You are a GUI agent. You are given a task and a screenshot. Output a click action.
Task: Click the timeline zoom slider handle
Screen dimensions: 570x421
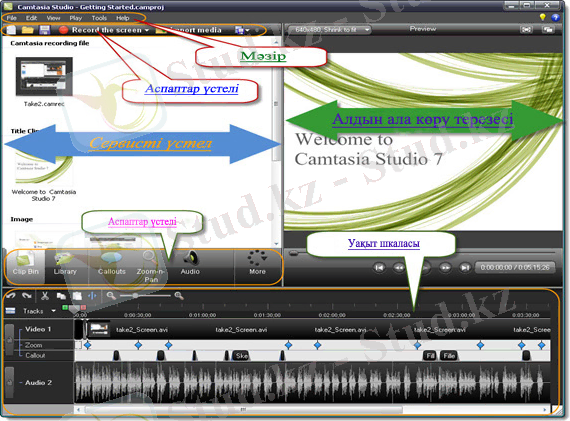tap(135, 296)
